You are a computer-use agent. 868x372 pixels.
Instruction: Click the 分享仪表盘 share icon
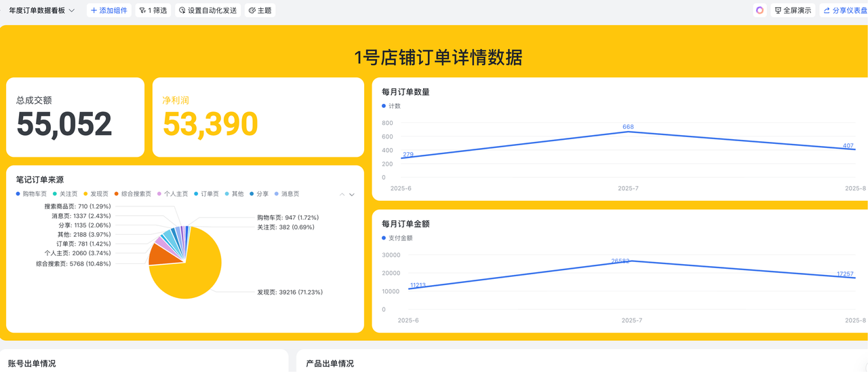[827, 11]
